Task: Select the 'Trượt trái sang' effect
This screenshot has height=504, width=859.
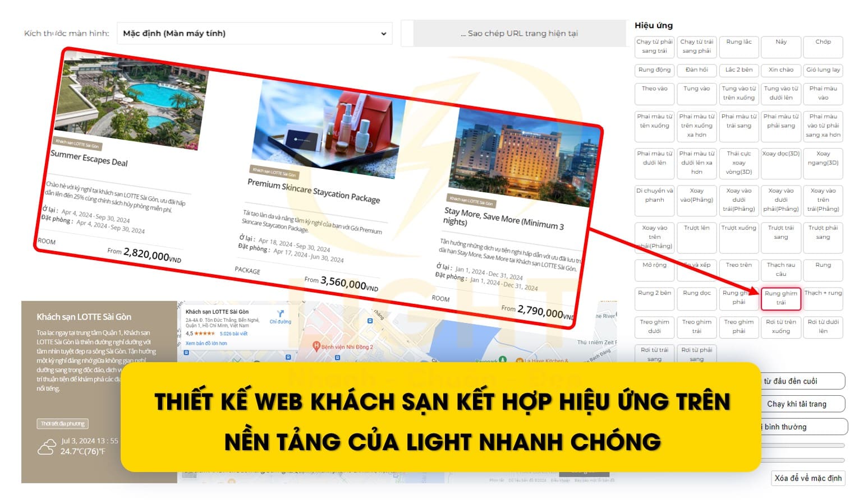Action: tap(780, 238)
